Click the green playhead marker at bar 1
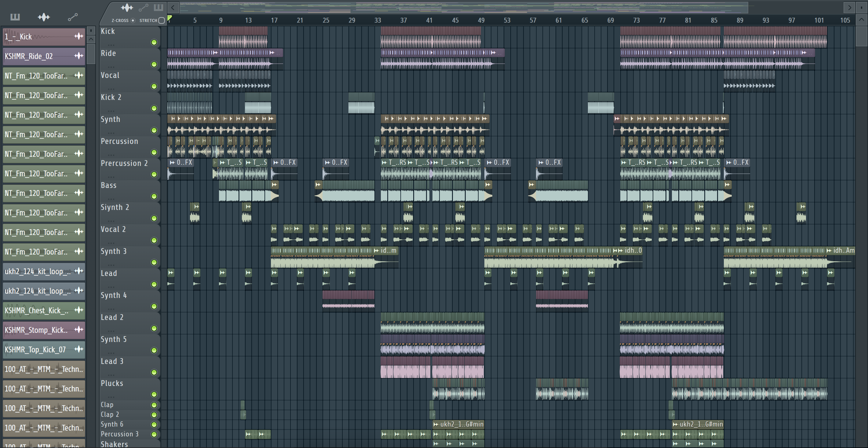The width and height of the screenshot is (868, 448). coord(170,18)
